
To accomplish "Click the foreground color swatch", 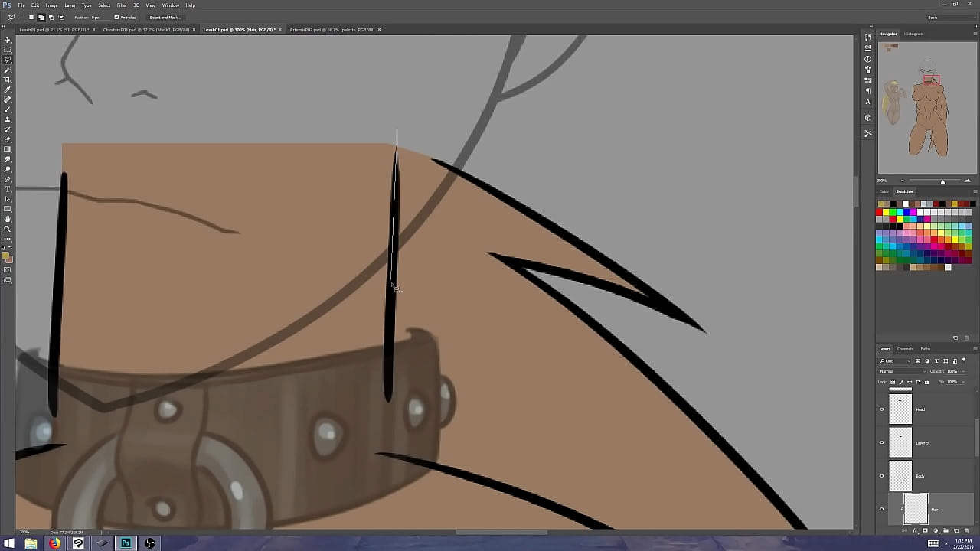I will [x=6, y=256].
